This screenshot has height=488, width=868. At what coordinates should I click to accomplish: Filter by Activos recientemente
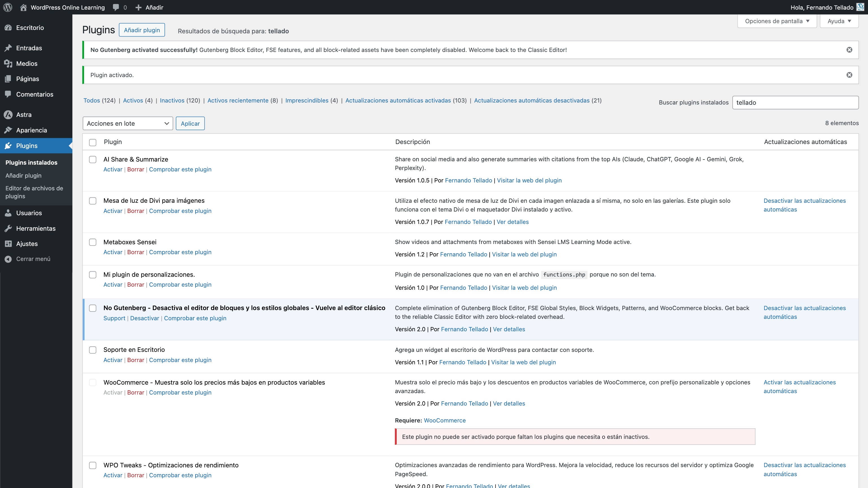[238, 100]
